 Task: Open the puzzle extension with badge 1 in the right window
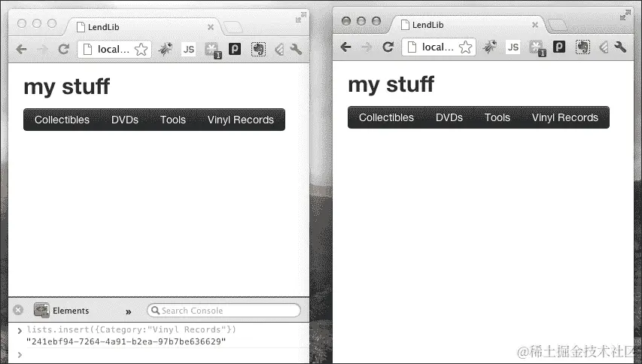pyautogui.click(x=537, y=48)
